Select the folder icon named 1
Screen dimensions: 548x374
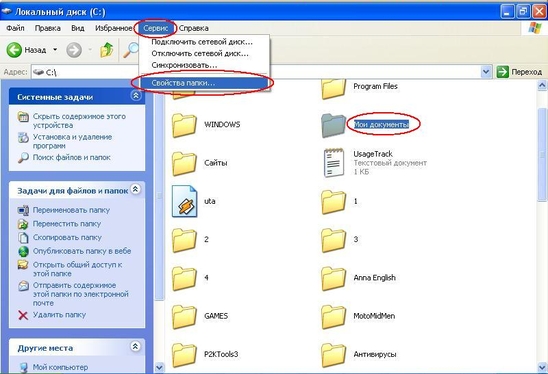pos(333,202)
